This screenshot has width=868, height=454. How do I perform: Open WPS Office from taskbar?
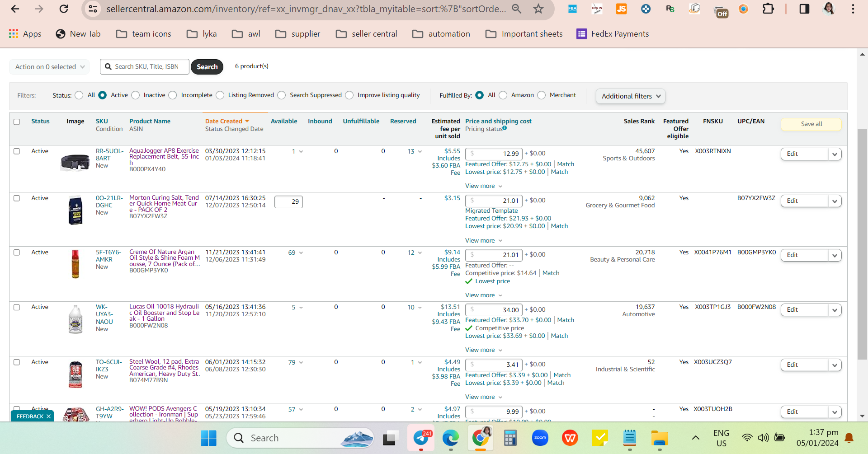coord(570,438)
